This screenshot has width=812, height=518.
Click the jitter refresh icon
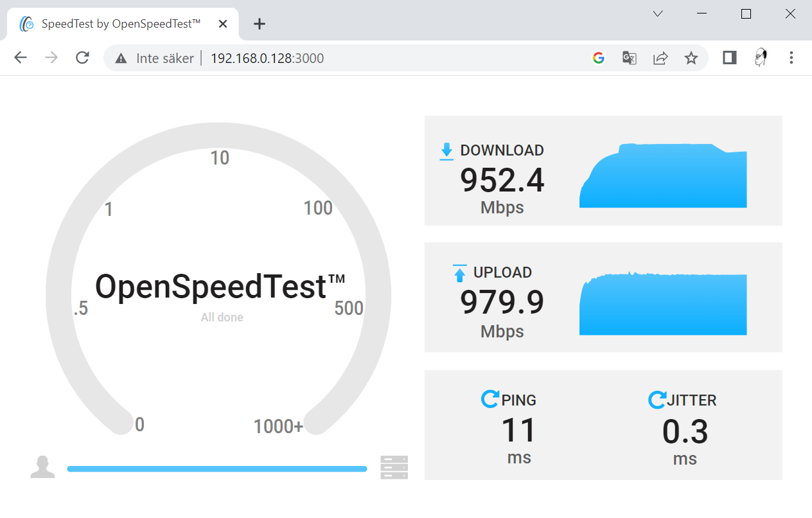click(657, 400)
